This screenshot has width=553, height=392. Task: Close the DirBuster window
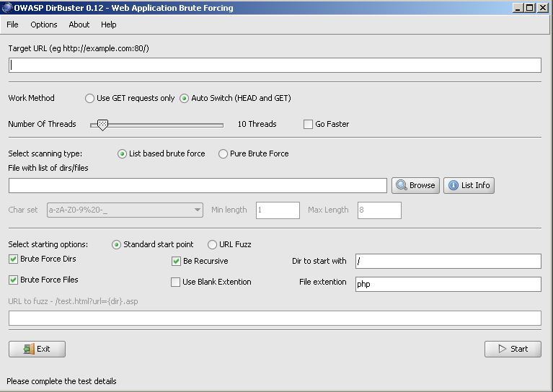(x=543, y=7)
